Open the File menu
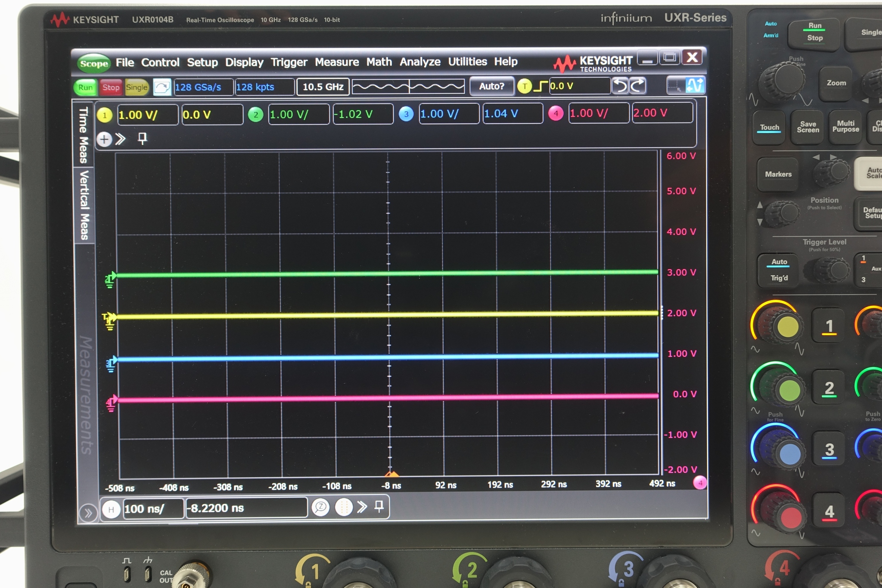Viewport: 882px width, 588px height. [125, 62]
